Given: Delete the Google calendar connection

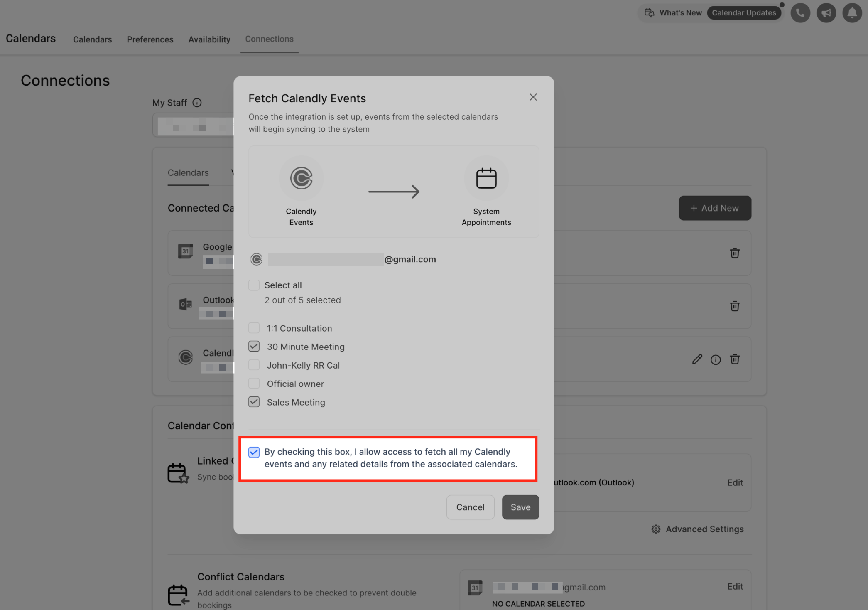Looking at the screenshot, I should pyautogui.click(x=734, y=253).
